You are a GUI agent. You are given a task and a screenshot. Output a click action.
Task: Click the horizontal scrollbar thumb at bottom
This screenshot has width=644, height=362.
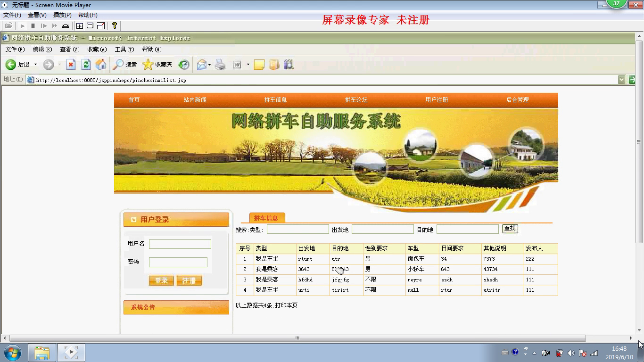click(297, 338)
